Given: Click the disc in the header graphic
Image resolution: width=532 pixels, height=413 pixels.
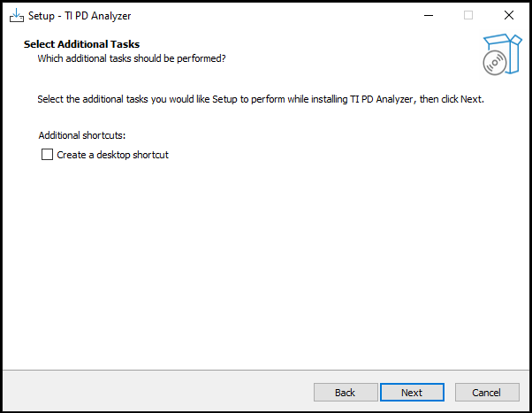Looking at the screenshot, I should [495, 63].
